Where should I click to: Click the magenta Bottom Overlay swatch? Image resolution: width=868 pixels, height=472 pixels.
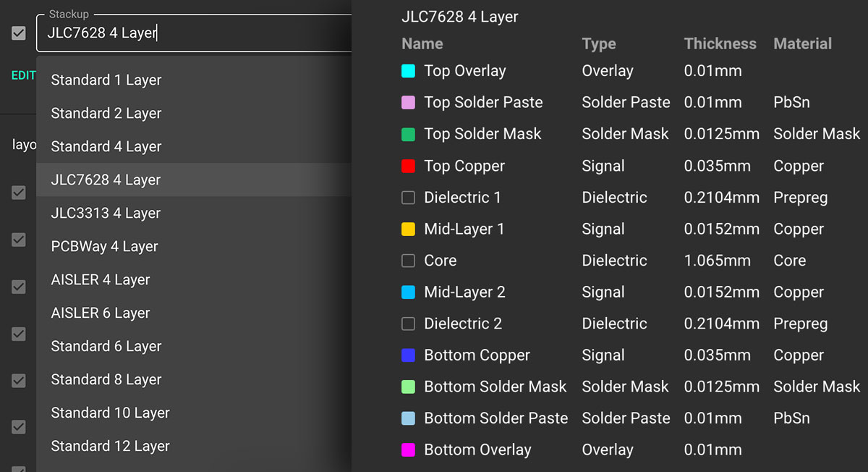(408, 450)
